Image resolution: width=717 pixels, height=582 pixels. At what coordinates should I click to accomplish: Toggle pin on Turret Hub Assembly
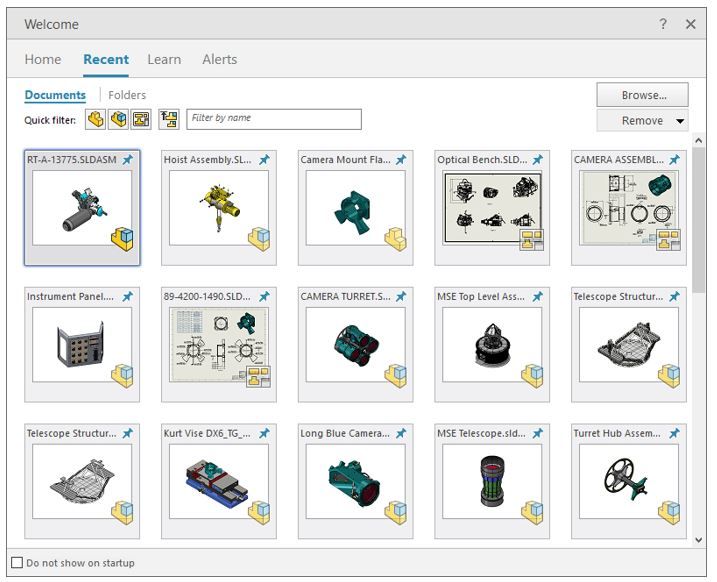pyautogui.click(x=674, y=434)
